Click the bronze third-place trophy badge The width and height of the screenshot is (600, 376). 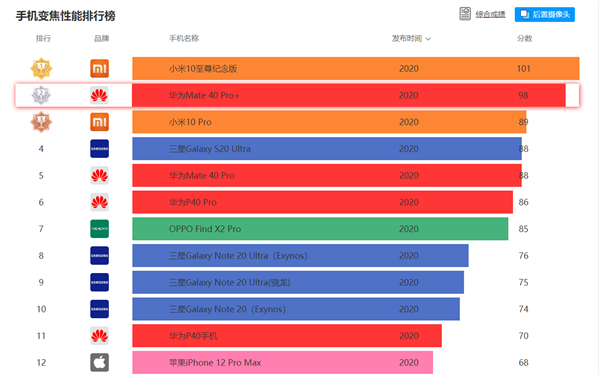coord(41,122)
